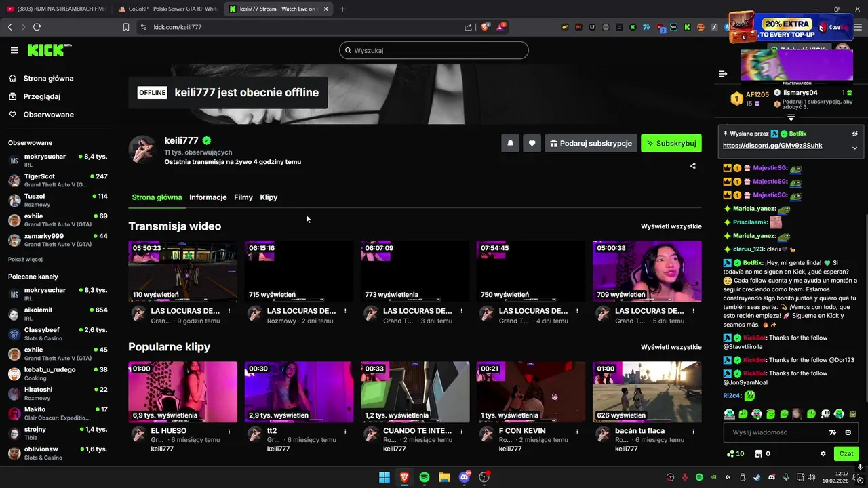This screenshot has width=868, height=488.
Task: Play the 01:00 EL HUESO clip thumbnail
Action: [183, 392]
